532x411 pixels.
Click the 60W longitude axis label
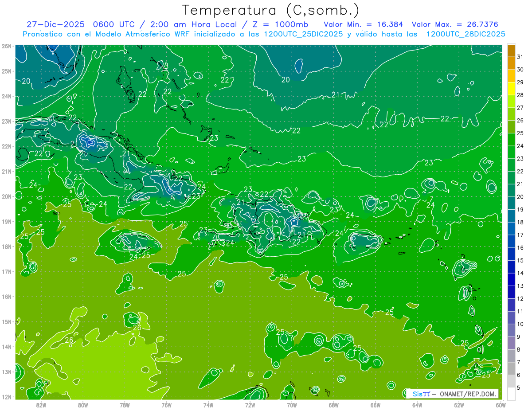point(501,405)
